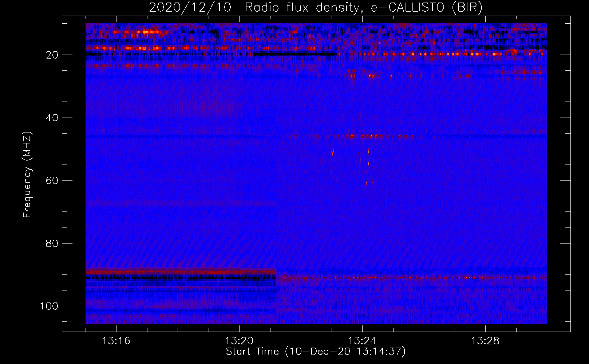589x364 pixels.
Task: Click the 'Frequency (MHZ)' axis label
Action: (28, 174)
